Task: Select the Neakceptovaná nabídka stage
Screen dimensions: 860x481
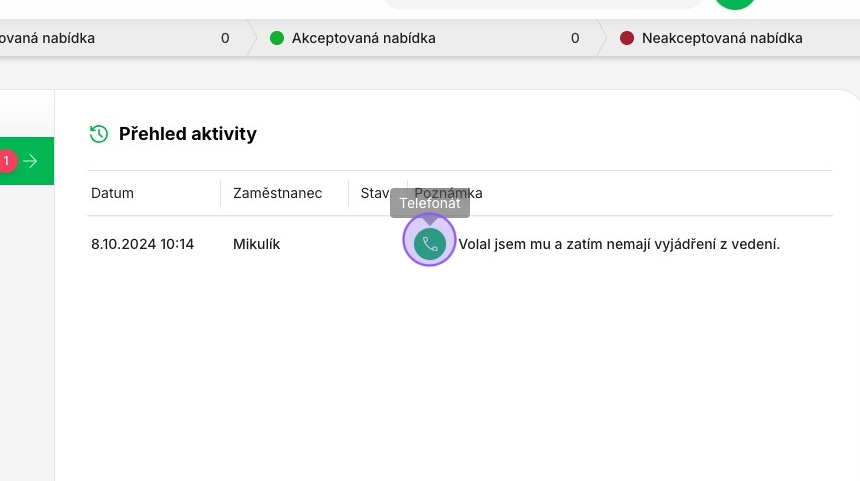Action: (729, 38)
